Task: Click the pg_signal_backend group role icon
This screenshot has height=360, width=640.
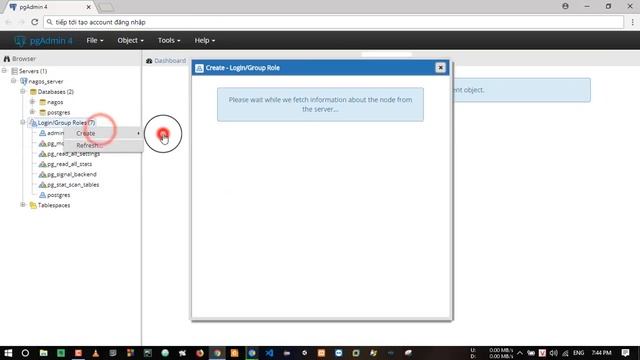Action: [42, 174]
